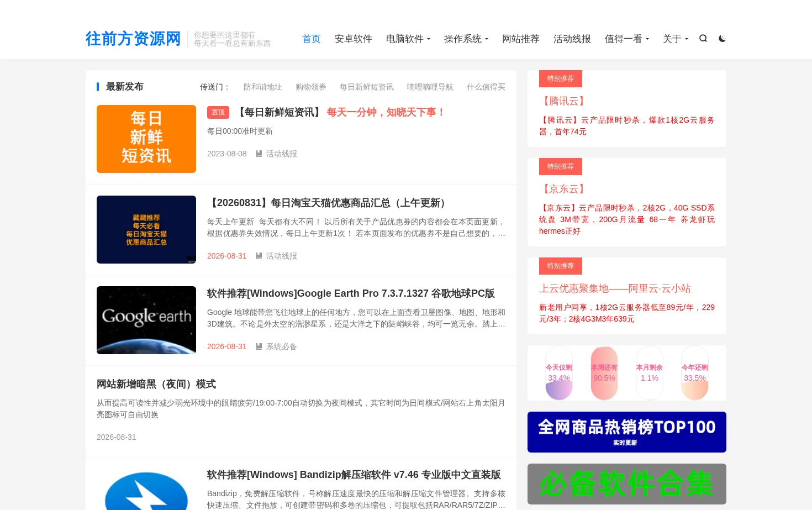The image size is (812, 510).
Task: Open the 防和谐地址 shortcut link
Action: pyautogui.click(x=263, y=87)
